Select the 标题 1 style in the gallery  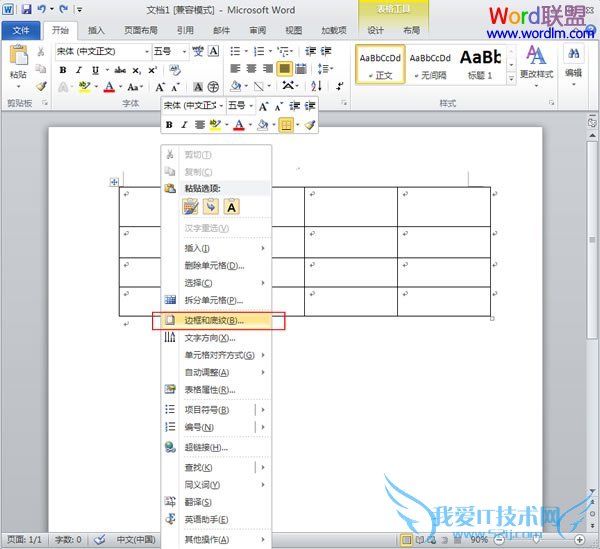481,64
